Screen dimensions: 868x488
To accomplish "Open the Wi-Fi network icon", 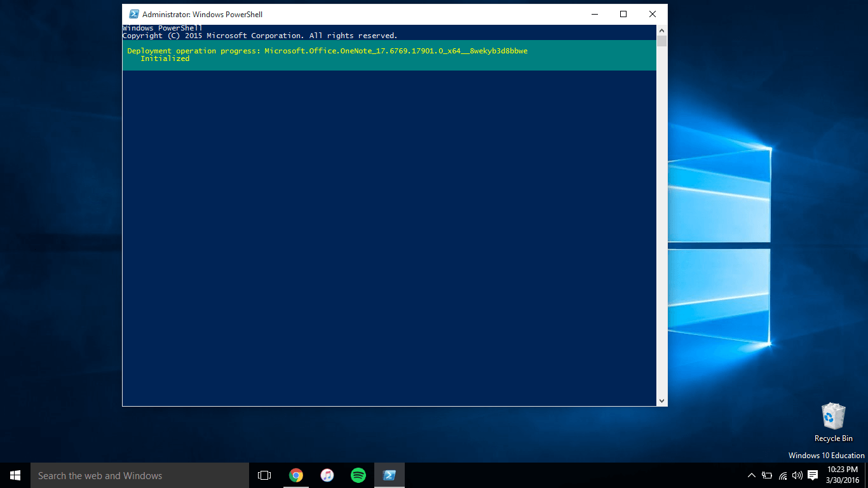I will click(x=783, y=475).
